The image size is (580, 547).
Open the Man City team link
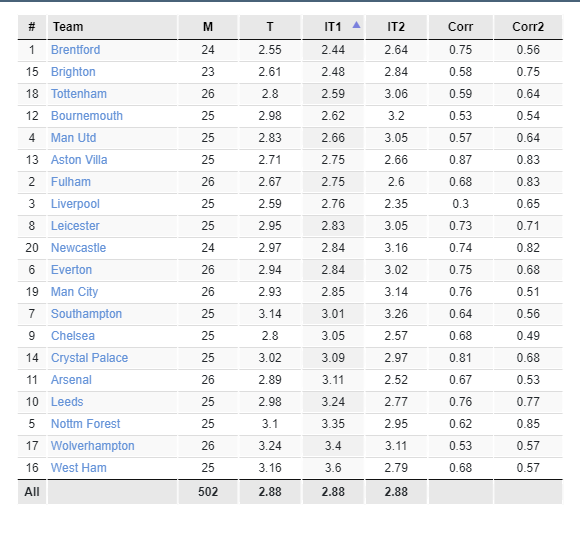74,292
